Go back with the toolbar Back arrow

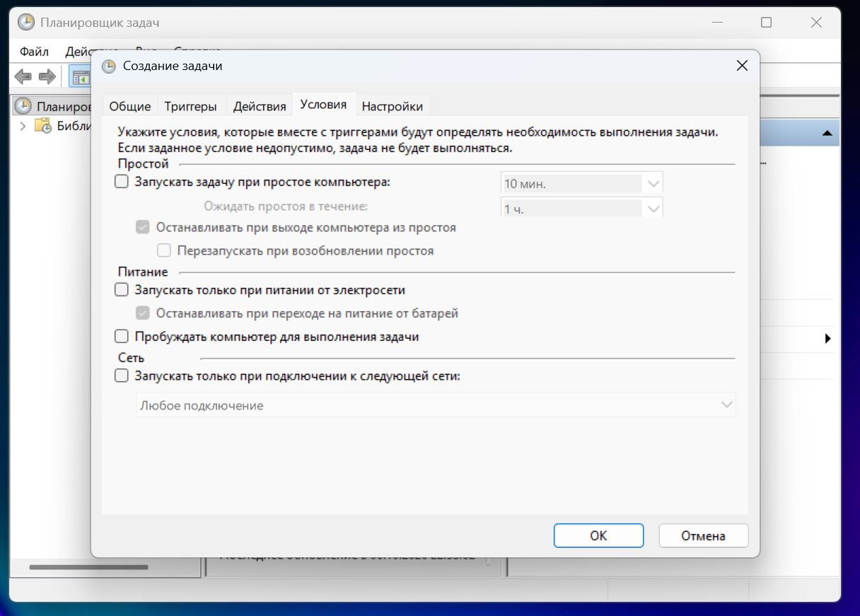pos(23,76)
